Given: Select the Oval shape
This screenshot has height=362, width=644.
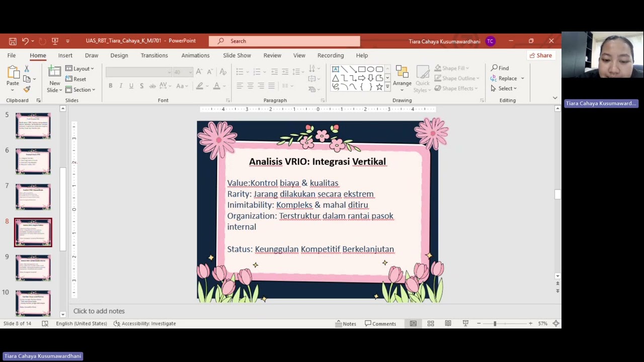Looking at the screenshot, I should point(370,69).
